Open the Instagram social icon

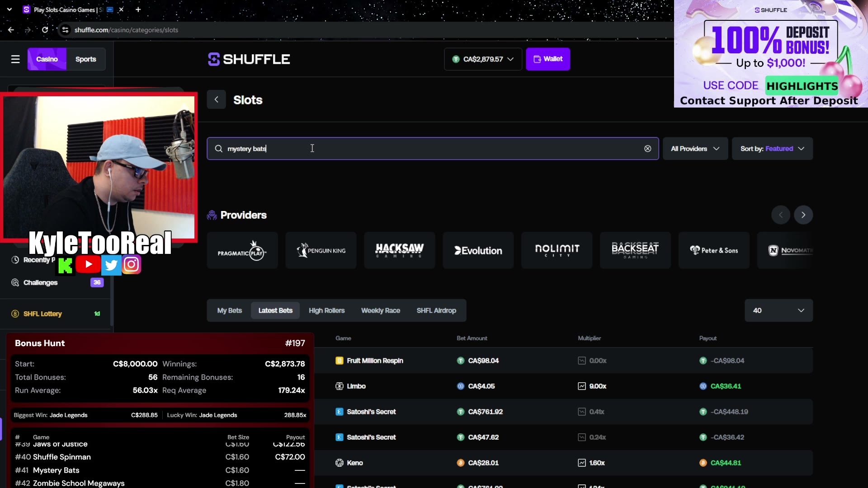pos(132,264)
